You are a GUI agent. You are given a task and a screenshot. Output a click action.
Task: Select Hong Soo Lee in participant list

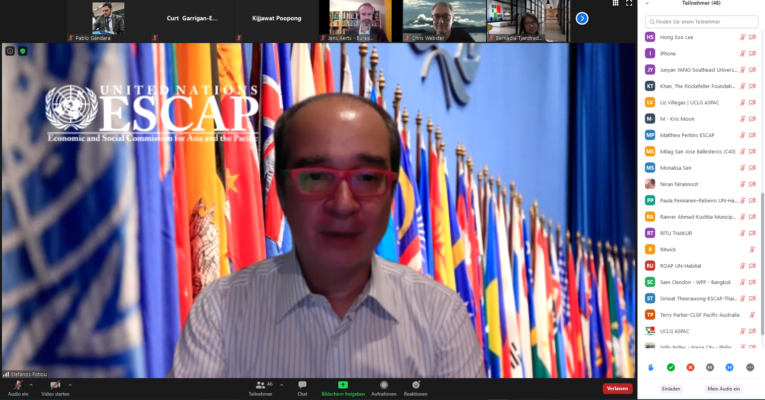click(701, 37)
